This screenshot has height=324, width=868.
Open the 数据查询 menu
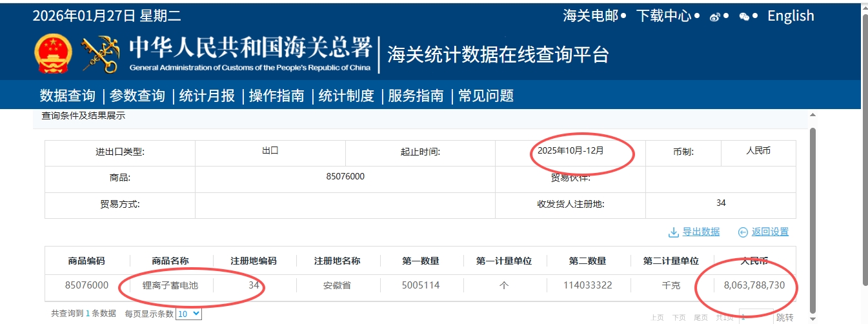(x=68, y=96)
